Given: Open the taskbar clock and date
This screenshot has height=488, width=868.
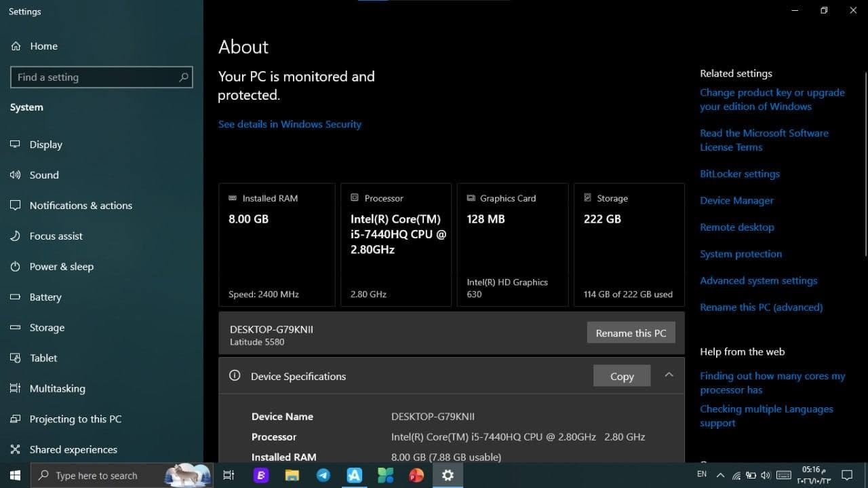Looking at the screenshot, I should pyautogui.click(x=814, y=475).
